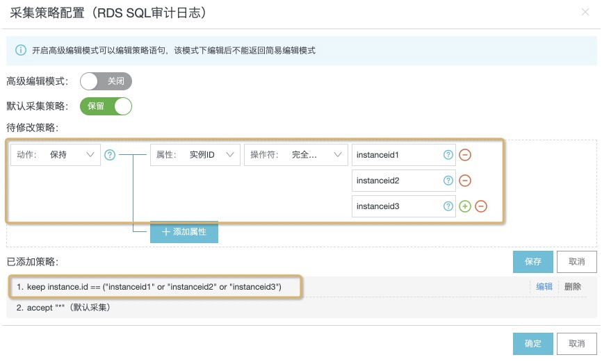The height and width of the screenshot is (364, 602).
Task: Click the dialog title 采集策略配置
Action: click(108, 13)
